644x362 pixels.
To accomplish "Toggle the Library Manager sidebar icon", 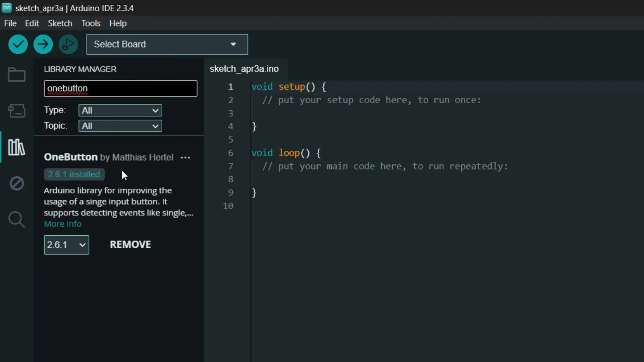I will (x=16, y=147).
